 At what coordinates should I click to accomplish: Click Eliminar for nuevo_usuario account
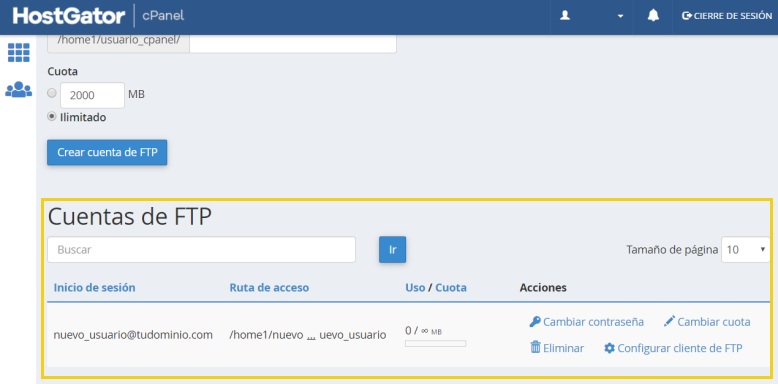coord(557,348)
